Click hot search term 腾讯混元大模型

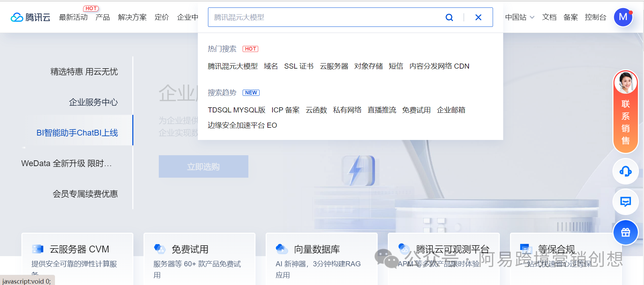pyautogui.click(x=232, y=66)
